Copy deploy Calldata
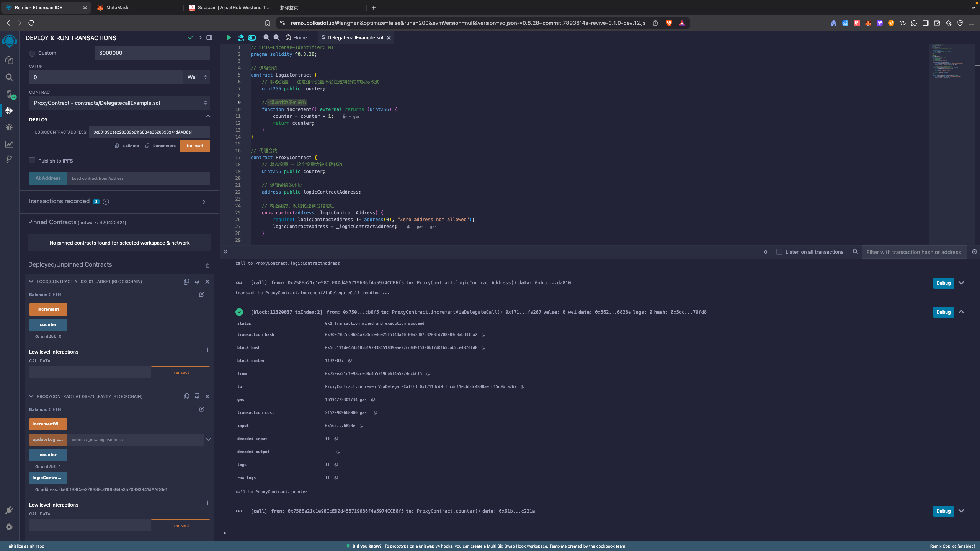980x551 pixels. coord(127,146)
